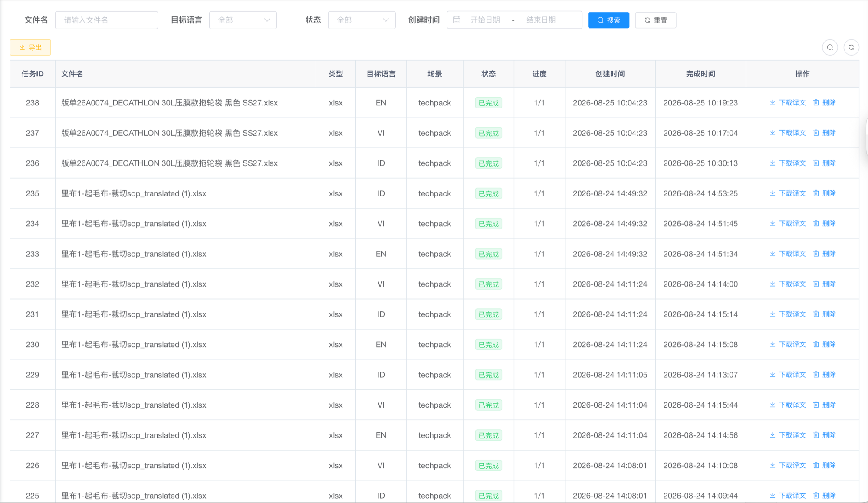Image resolution: width=868 pixels, height=503 pixels.
Task: Download translation for task 230
Action: click(x=787, y=344)
